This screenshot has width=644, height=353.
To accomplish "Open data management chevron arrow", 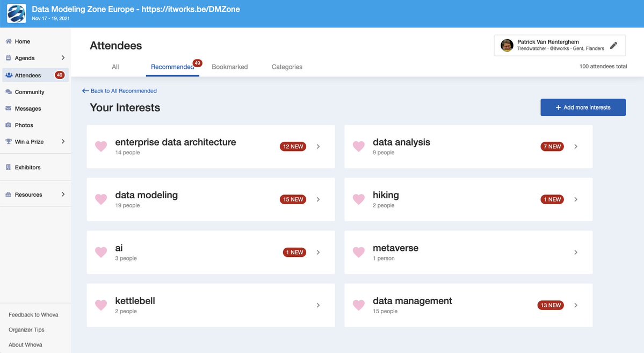I will tap(576, 305).
